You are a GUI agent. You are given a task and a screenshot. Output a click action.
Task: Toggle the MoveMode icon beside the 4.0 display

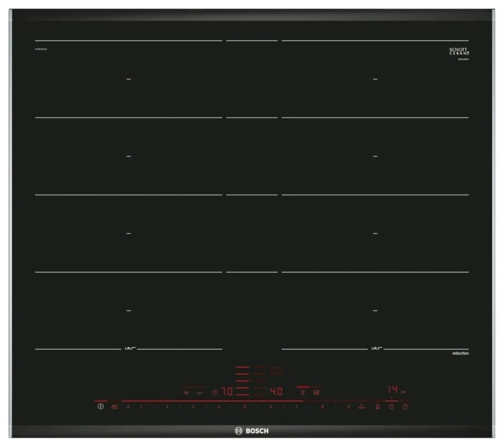point(302,392)
